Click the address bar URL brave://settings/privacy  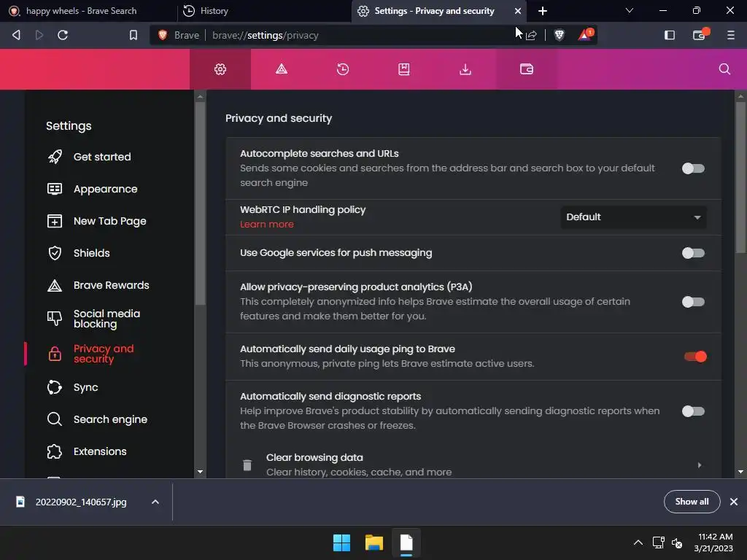[265, 35]
